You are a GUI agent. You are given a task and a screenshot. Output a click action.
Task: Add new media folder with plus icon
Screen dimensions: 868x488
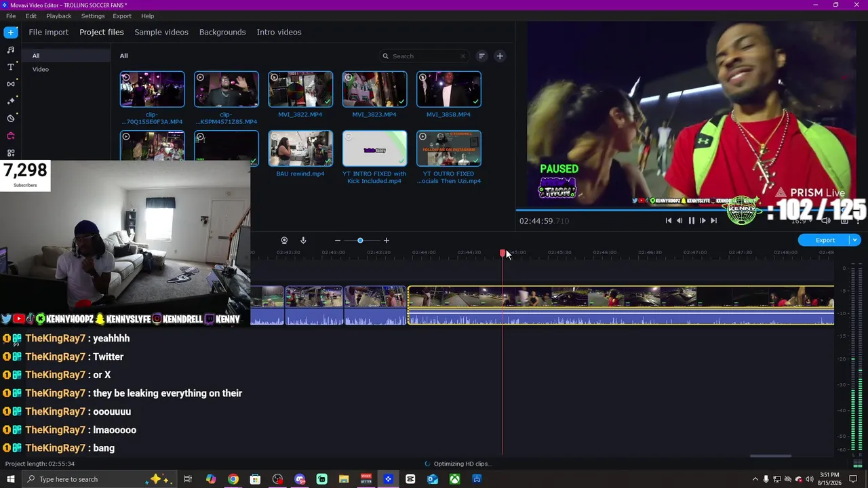[500, 56]
